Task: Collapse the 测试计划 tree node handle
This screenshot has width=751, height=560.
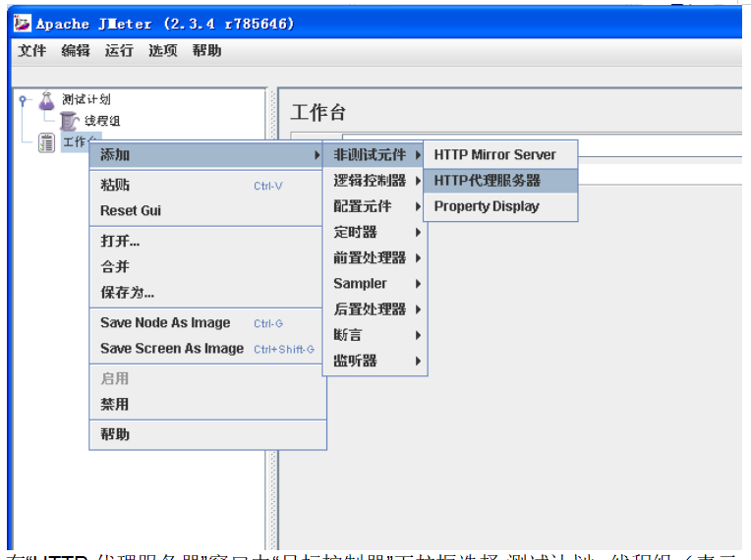Action: pos(23,100)
